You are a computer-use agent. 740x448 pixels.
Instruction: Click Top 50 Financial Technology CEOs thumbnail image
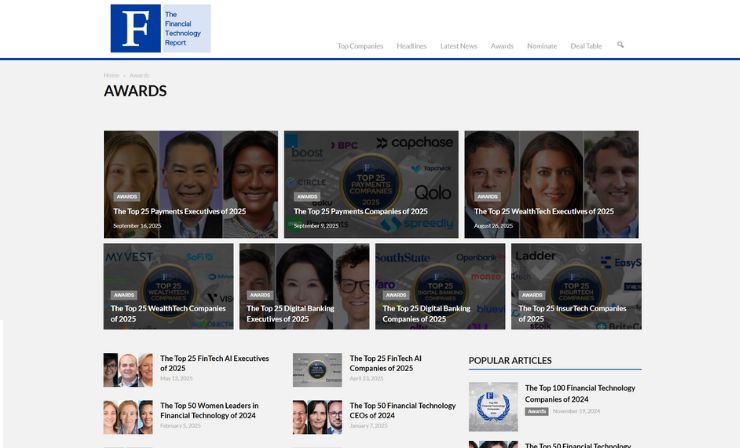(317, 417)
